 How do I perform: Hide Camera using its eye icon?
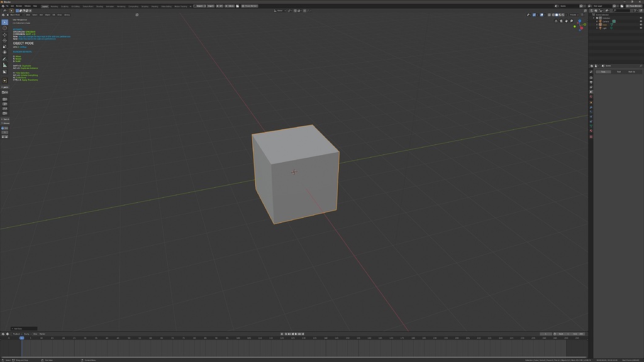click(x=641, y=21)
